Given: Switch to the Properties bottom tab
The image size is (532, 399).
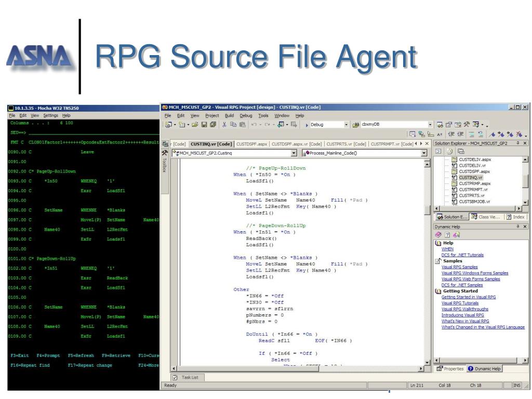Looking at the screenshot, I should click(450, 369).
